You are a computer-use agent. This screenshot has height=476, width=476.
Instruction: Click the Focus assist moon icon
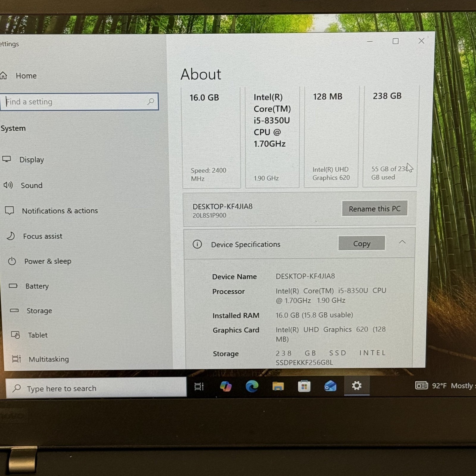11,236
